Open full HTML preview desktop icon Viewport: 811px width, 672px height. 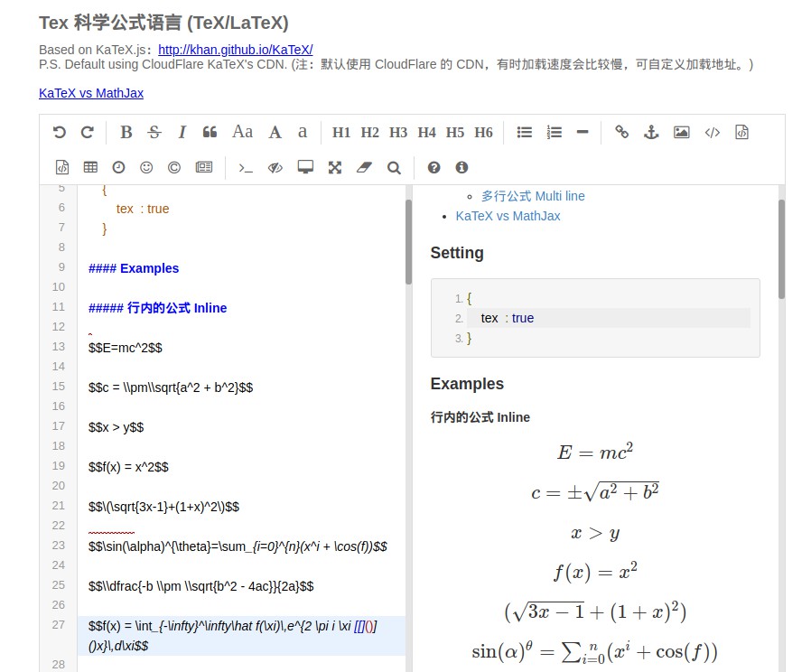click(x=305, y=167)
